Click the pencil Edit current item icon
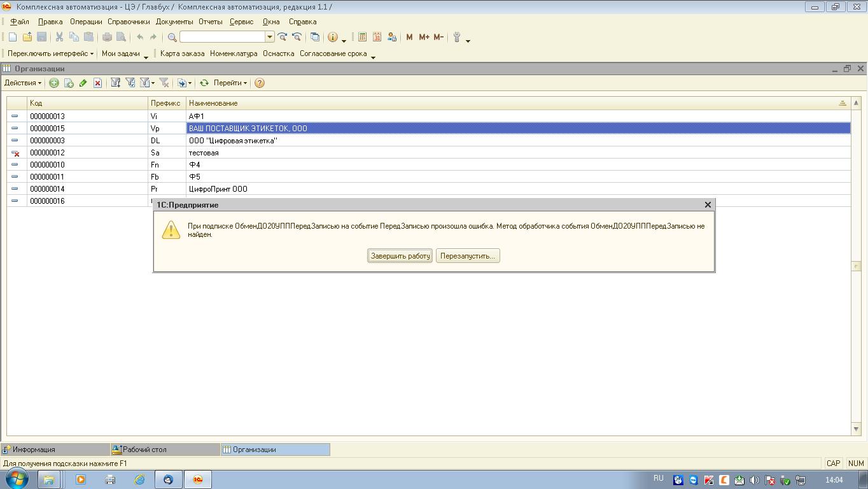Image resolution: width=868 pixels, height=489 pixels. tap(83, 83)
